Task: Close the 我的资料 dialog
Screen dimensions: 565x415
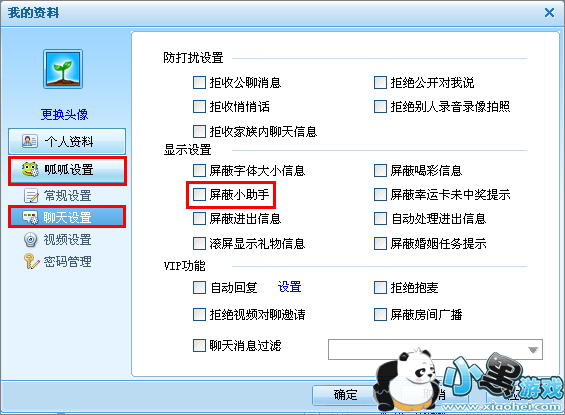Action: point(550,13)
